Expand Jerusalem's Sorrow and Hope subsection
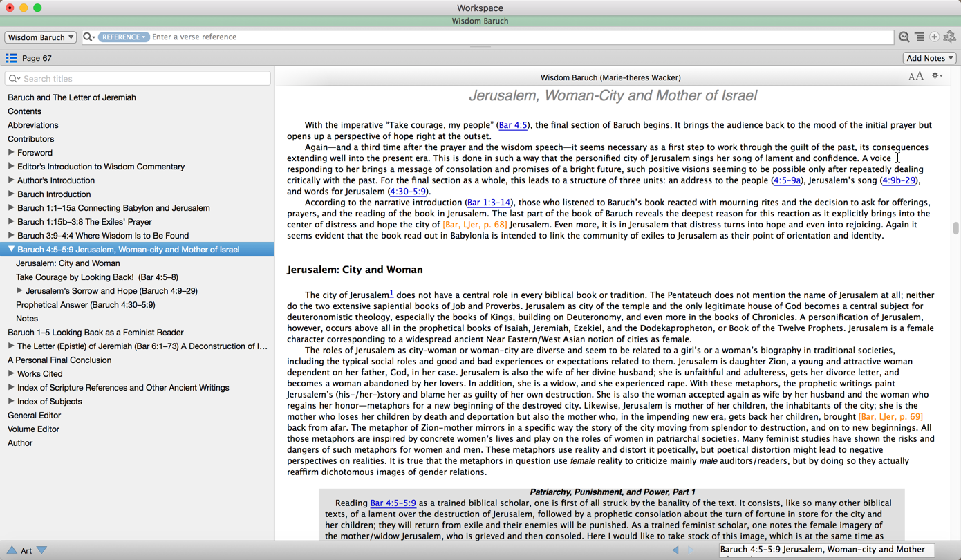 pos(19,290)
